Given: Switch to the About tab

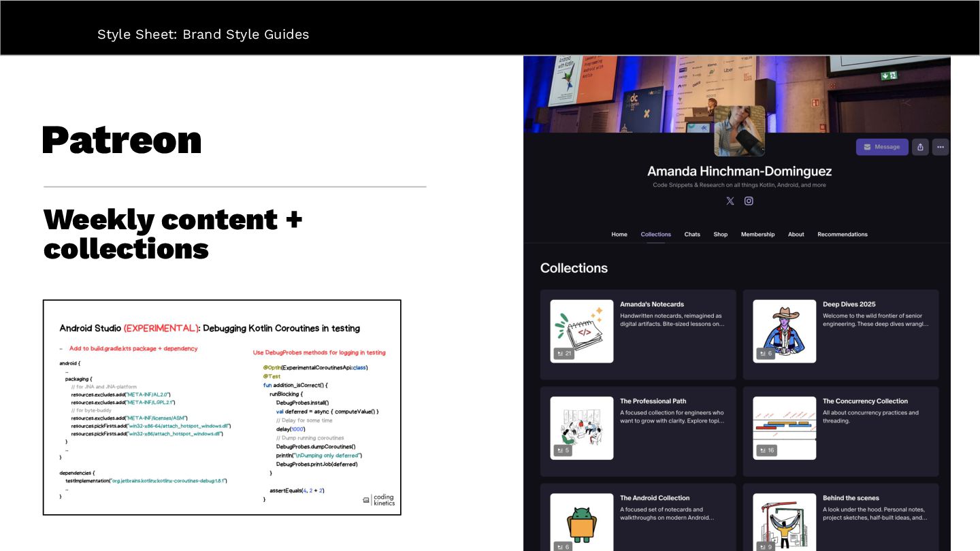Looking at the screenshot, I should pos(796,235).
